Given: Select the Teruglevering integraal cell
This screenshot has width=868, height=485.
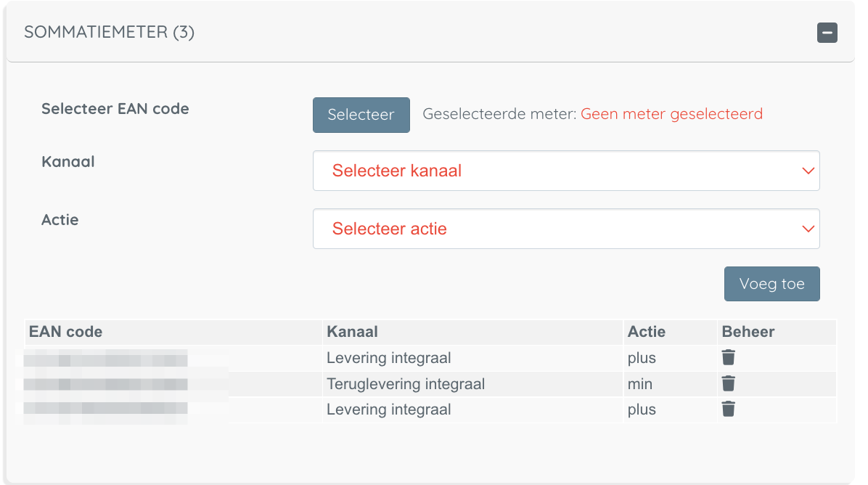Looking at the screenshot, I should click(405, 384).
